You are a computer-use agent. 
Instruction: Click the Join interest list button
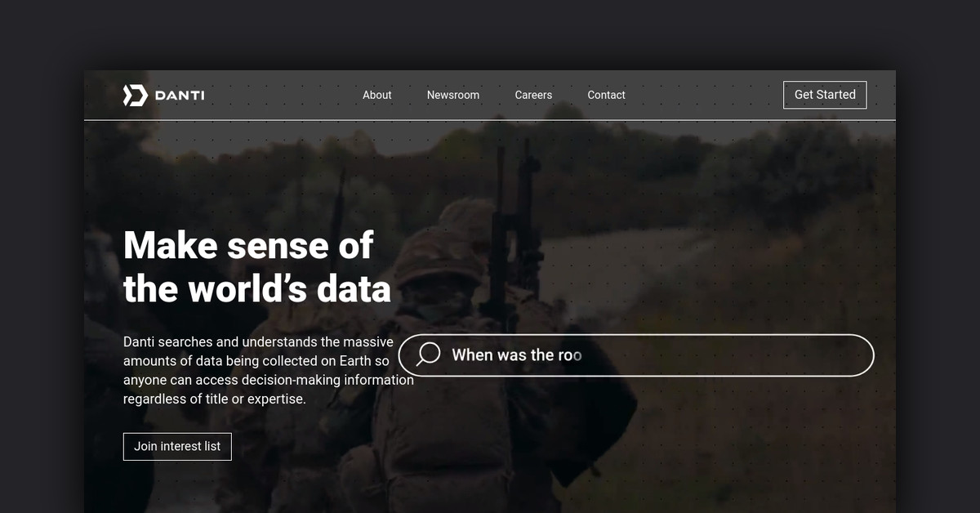pos(177,447)
